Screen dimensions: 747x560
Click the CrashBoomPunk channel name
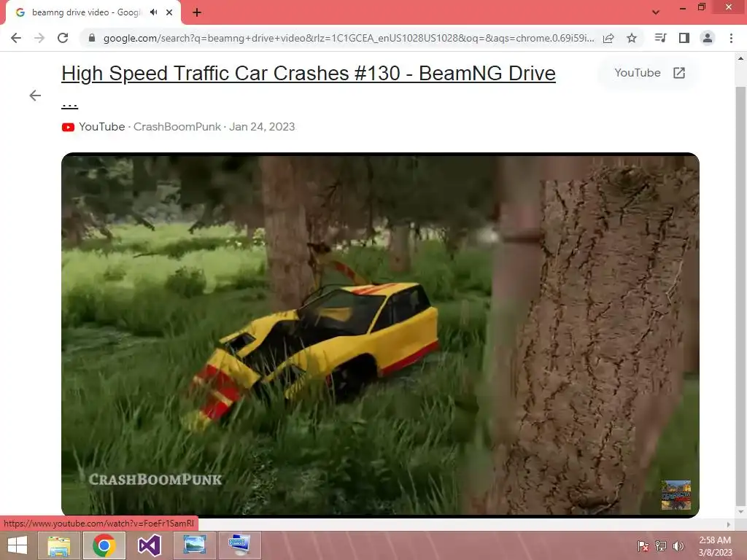pos(177,127)
